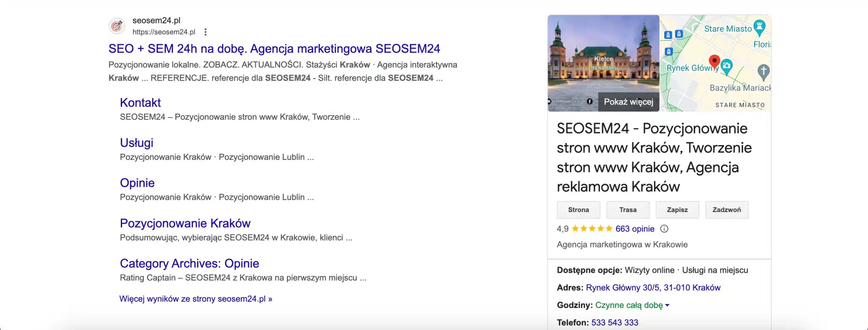Open the Pozycjonowanie Kraków sitelink
Screen dimensions: 868x330
click(x=185, y=223)
